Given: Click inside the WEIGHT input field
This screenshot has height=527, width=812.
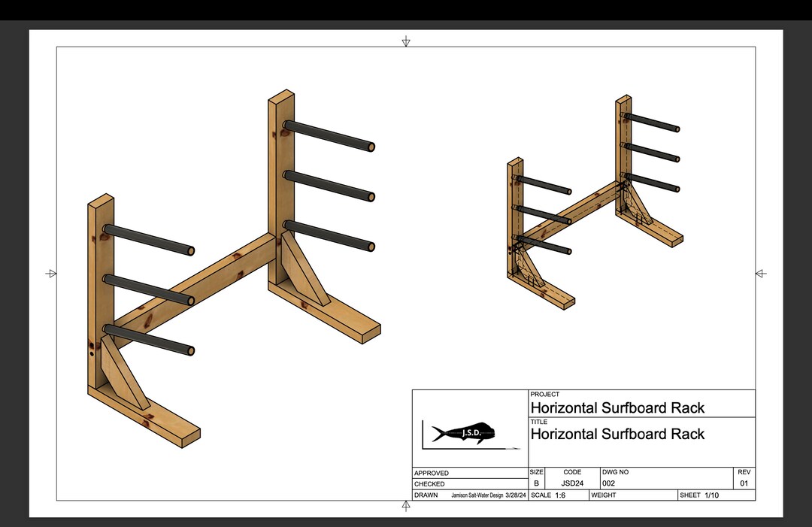Looking at the screenshot, I should [x=632, y=495].
